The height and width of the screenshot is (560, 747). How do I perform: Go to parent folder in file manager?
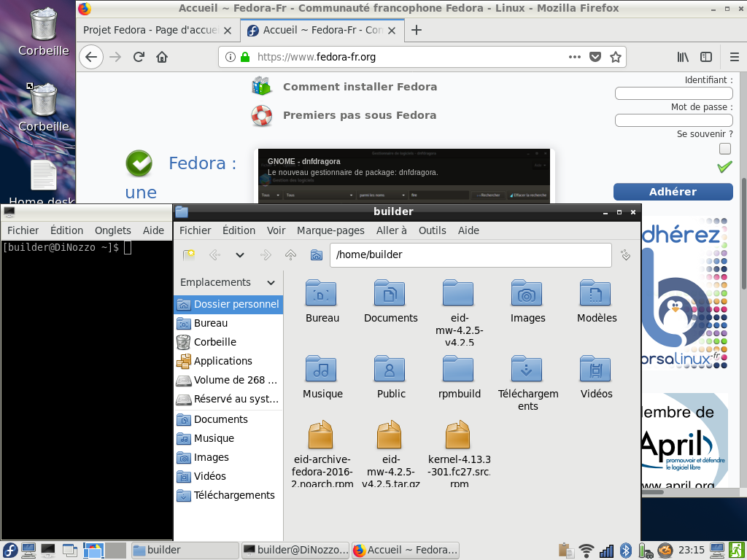[x=290, y=254]
